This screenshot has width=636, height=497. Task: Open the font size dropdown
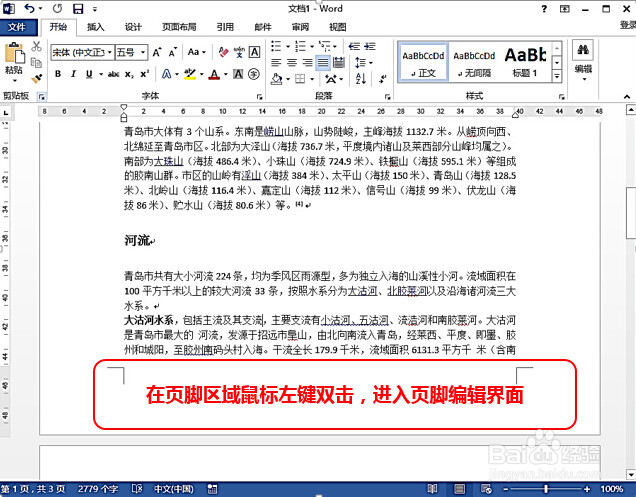click(x=143, y=52)
